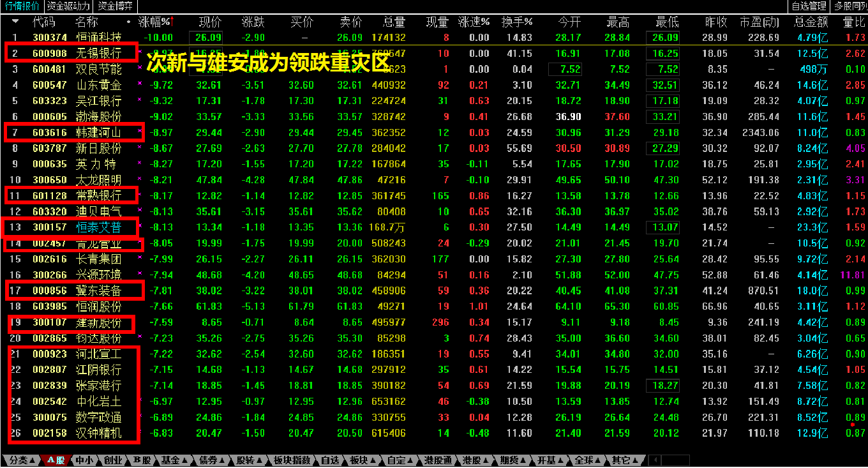The width and height of the screenshot is (868, 468).
Task: Expand the 自定 tab menu
Action: tap(400, 460)
